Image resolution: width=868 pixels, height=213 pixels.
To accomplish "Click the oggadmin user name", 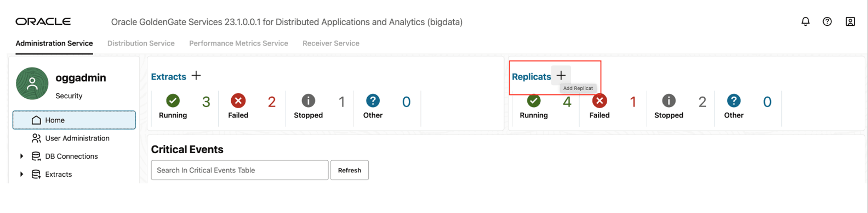I will click(x=81, y=78).
